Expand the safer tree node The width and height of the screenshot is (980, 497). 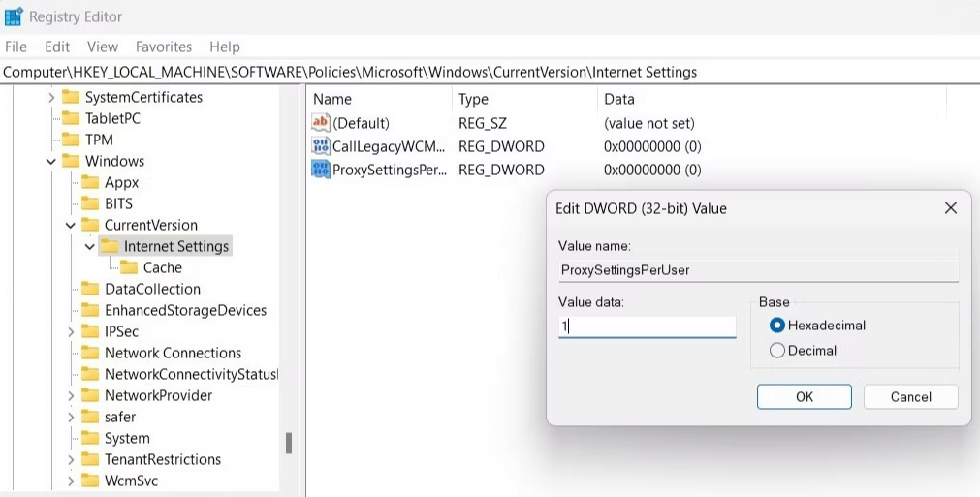71,418
